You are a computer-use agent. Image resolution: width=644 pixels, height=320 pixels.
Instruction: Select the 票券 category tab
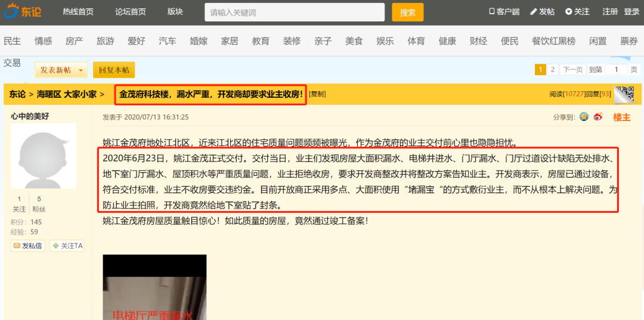629,41
